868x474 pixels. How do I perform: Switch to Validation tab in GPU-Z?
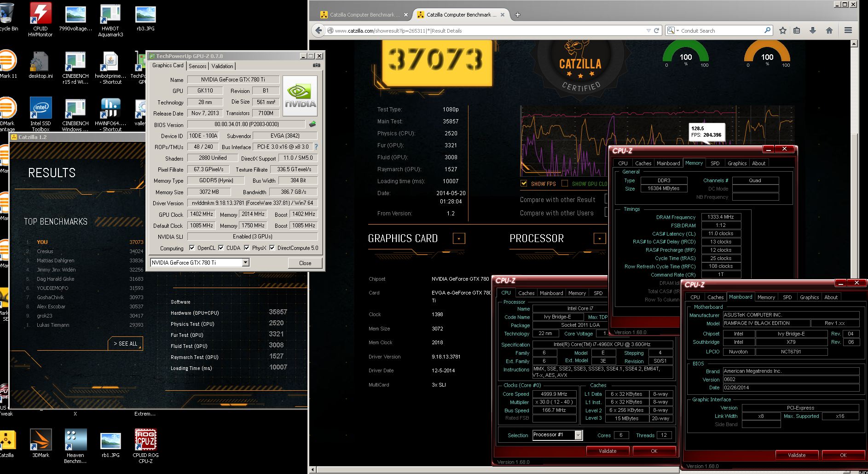(x=222, y=66)
